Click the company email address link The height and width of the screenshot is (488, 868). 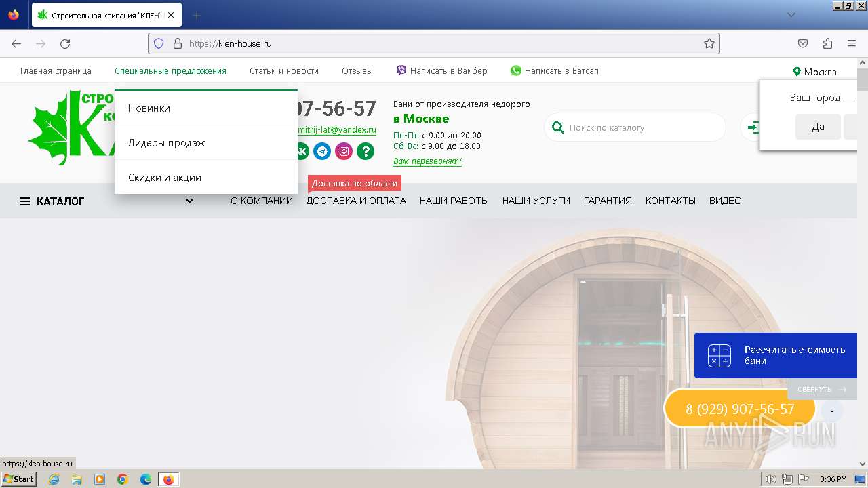tap(336, 130)
